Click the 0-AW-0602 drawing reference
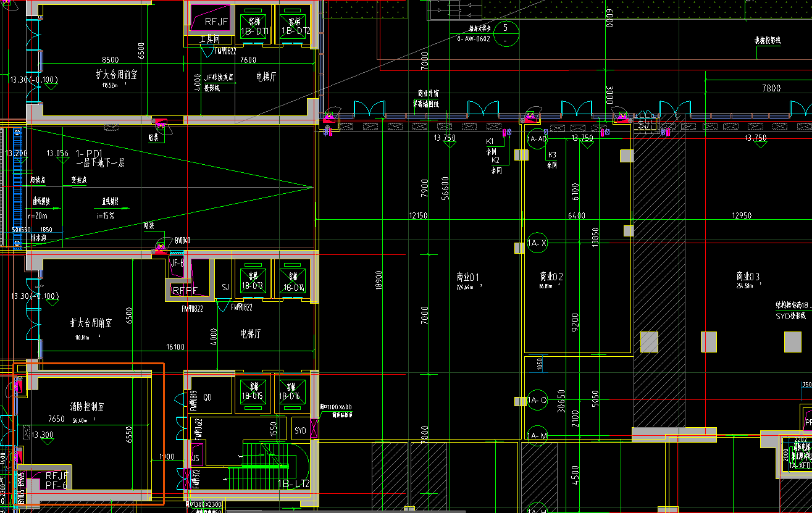This screenshot has height=513, width=812. click(x=474, y=38)
